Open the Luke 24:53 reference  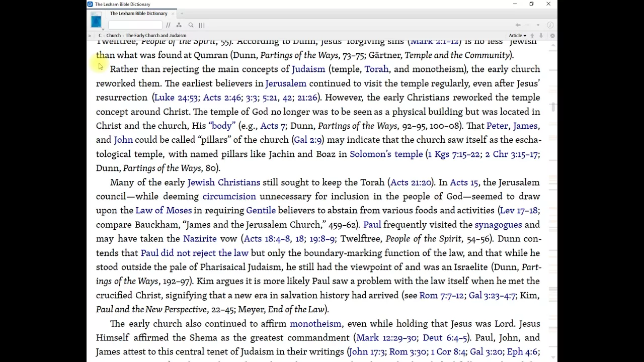(176, 98)
